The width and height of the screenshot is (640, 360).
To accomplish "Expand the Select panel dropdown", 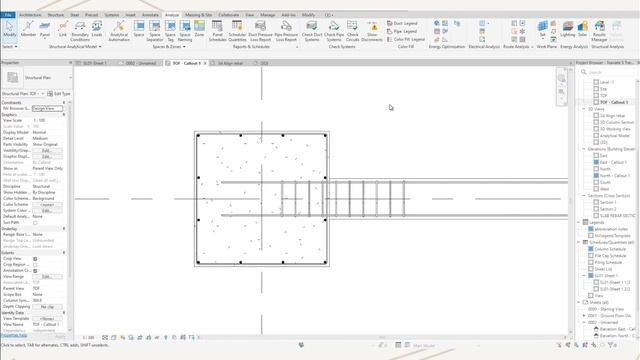I will click(x=10, y=47).
